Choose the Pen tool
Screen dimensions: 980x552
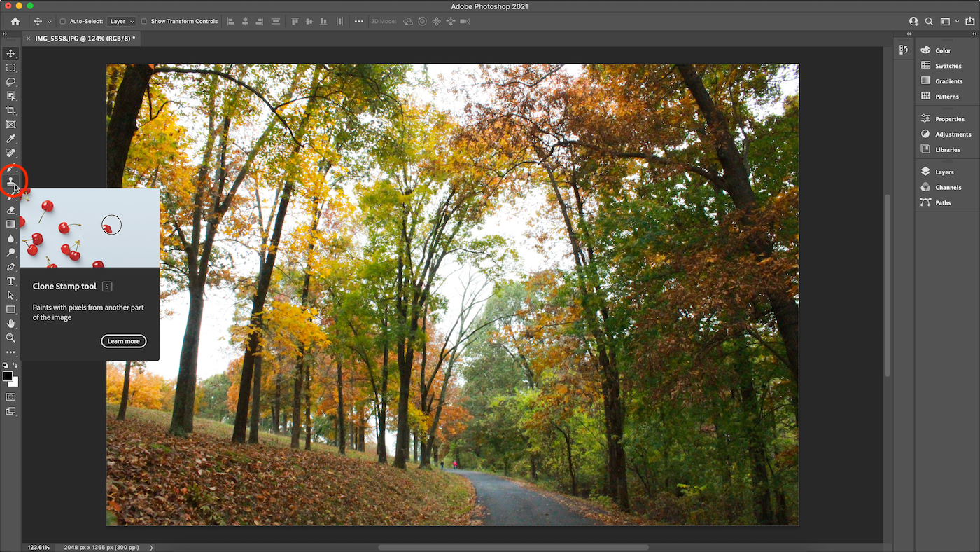(10, 267)
